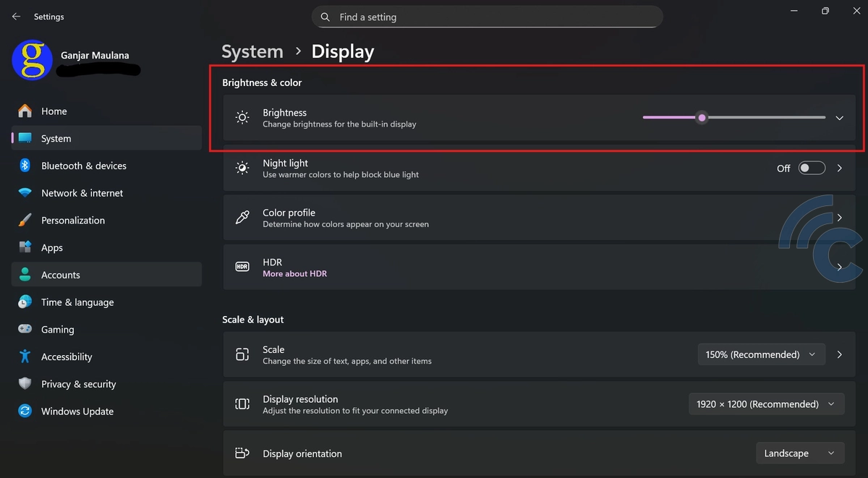This screenshot has width=868, height=478.
Task: Go to Home in the sidebar
Action: (54, 111)
